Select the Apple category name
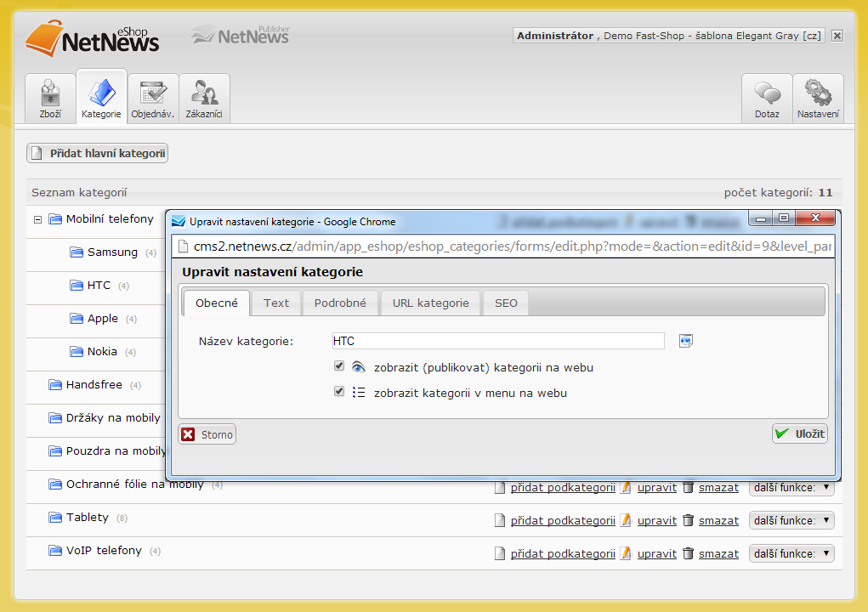This screenshot has height=612, width=868. [102, 319]
